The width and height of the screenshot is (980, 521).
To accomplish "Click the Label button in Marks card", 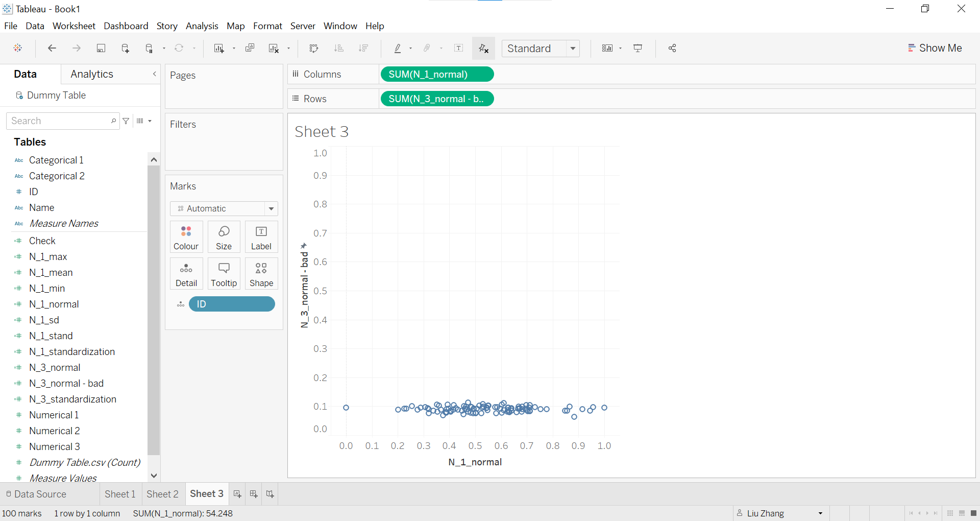I will (x=261, y=237).
